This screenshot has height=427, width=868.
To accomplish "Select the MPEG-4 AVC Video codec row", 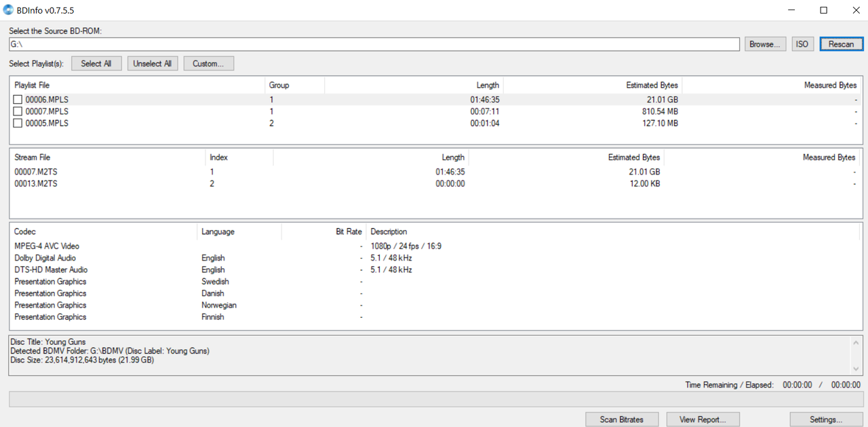I will point(435,246).
